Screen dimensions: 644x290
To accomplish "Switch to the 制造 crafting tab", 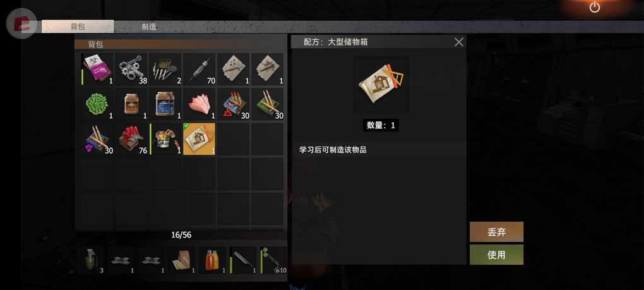I will pyautogui.click(x=149, y=27).
